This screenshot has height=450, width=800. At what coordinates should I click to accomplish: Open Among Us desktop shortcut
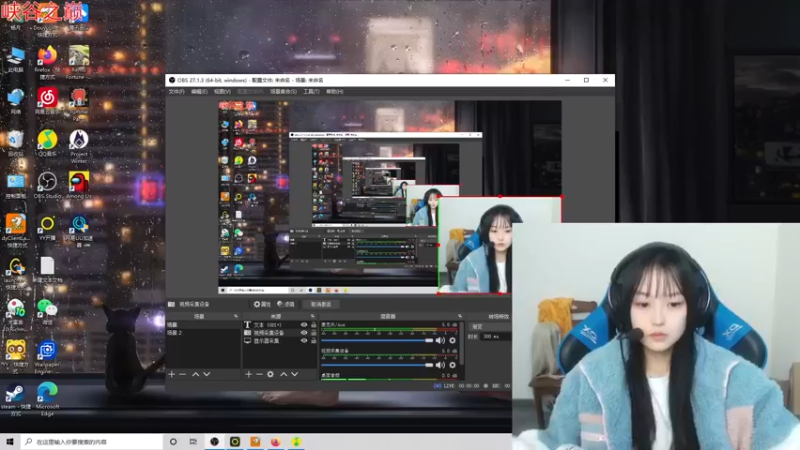(x=79, y=185)
